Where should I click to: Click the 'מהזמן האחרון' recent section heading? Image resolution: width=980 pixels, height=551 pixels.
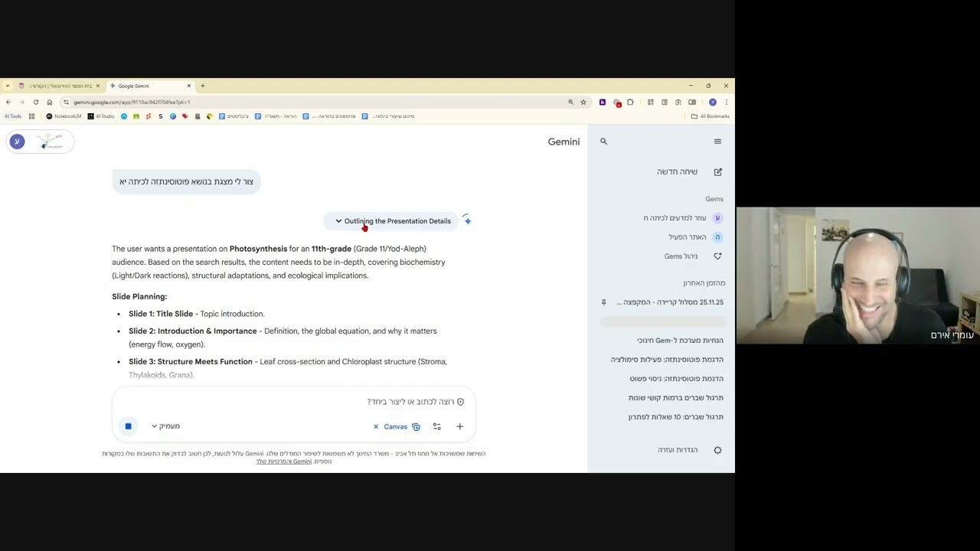(x=704, y=283)
